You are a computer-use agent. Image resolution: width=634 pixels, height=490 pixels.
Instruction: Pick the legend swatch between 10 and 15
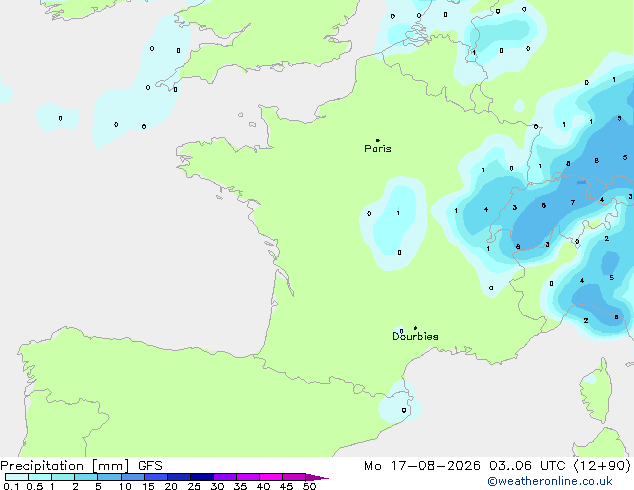132,477
